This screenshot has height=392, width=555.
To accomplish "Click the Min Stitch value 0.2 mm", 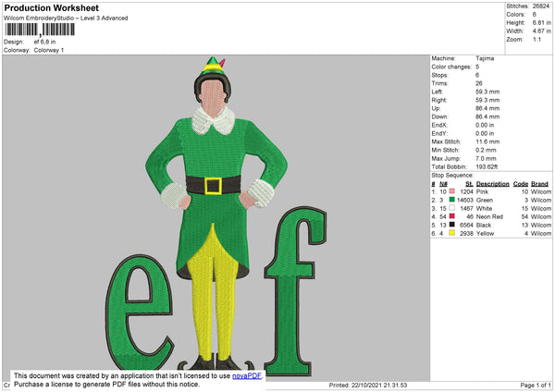I will 486,150.
